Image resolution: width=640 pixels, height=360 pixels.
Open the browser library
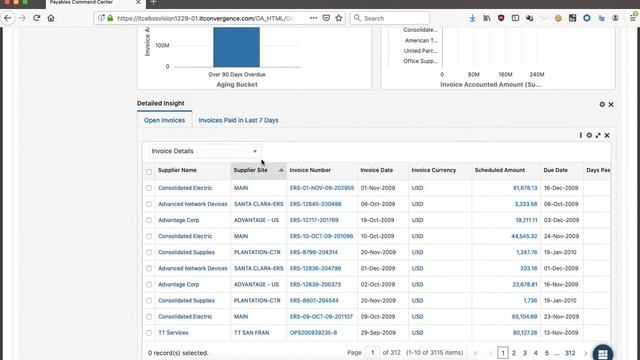click(487, 18)
